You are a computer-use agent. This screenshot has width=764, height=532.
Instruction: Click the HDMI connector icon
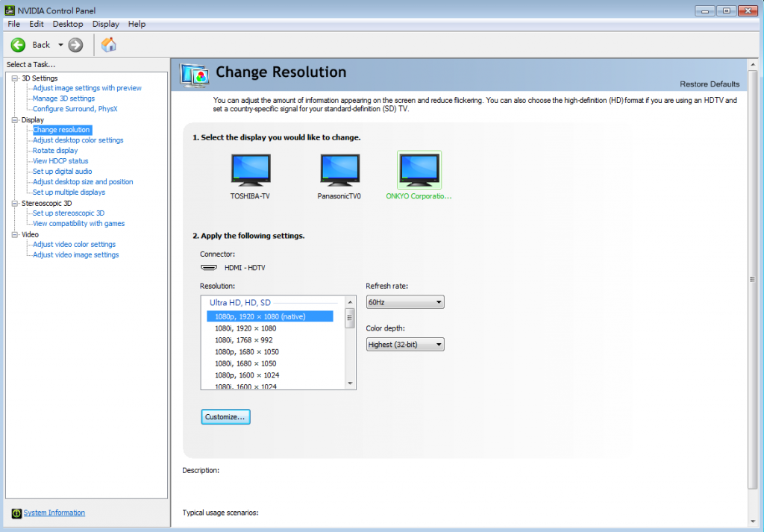pos(209,267)
